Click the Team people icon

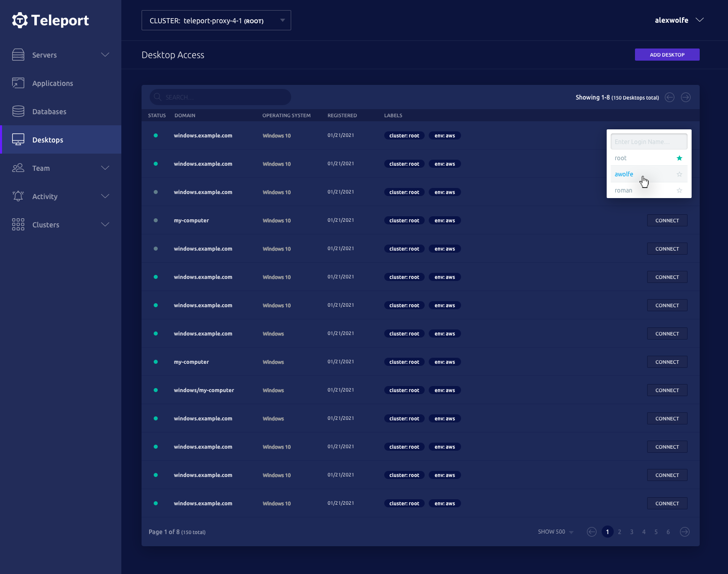click(18, 168)
